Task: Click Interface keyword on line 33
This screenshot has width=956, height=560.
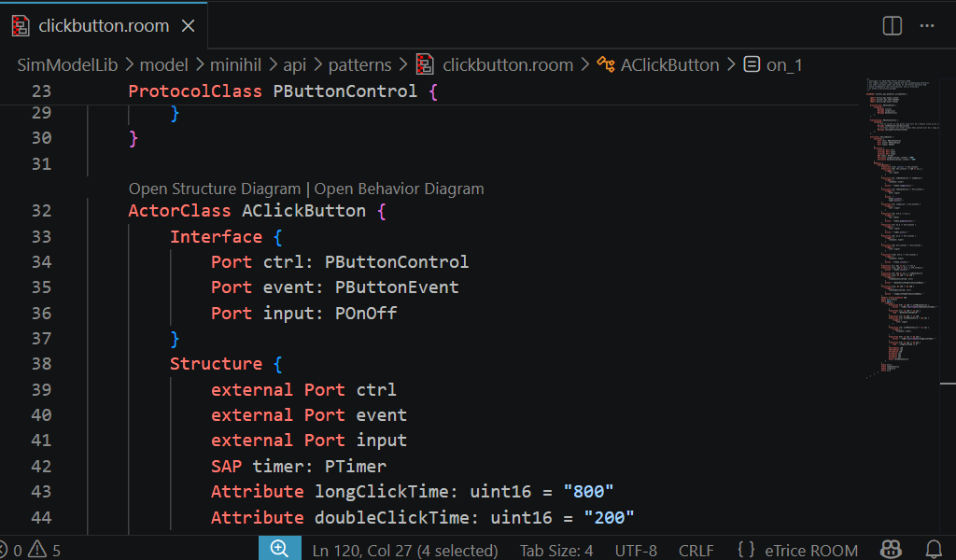Action: coord(216,236)
